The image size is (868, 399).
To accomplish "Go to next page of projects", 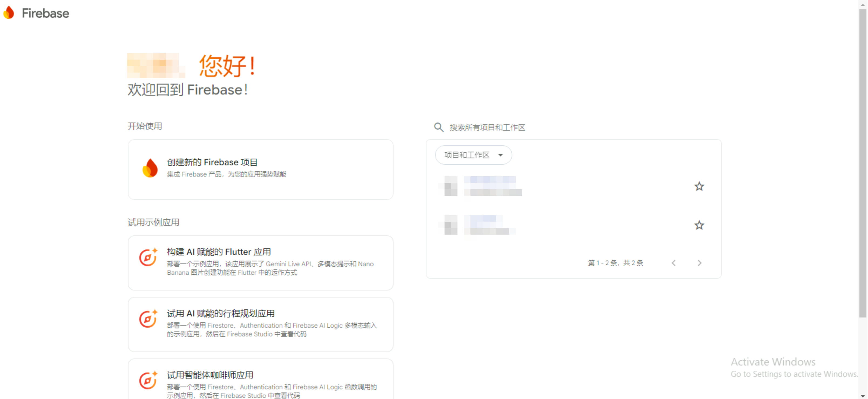I will pyautogui.click(x=700, y=263).
